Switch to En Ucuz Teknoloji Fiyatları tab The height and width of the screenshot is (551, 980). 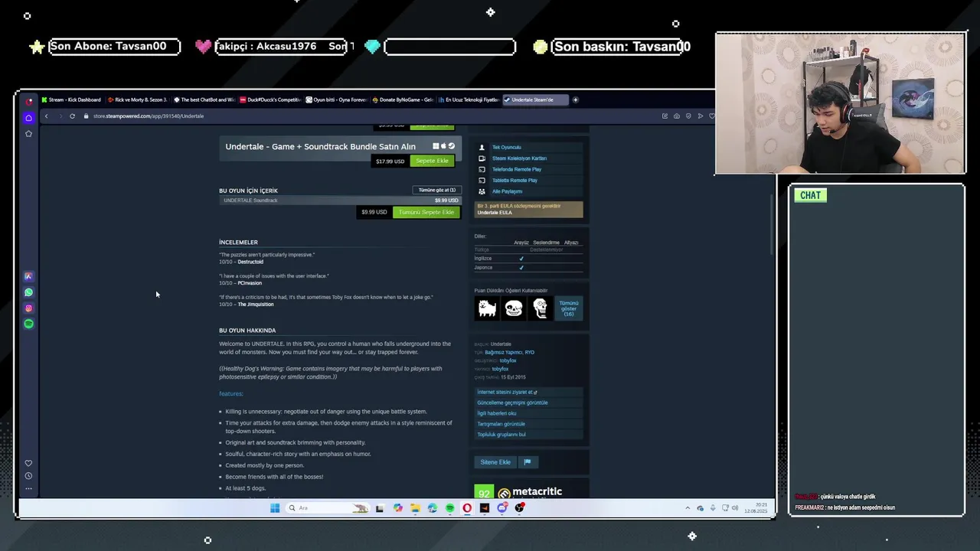tap(469, 99)
